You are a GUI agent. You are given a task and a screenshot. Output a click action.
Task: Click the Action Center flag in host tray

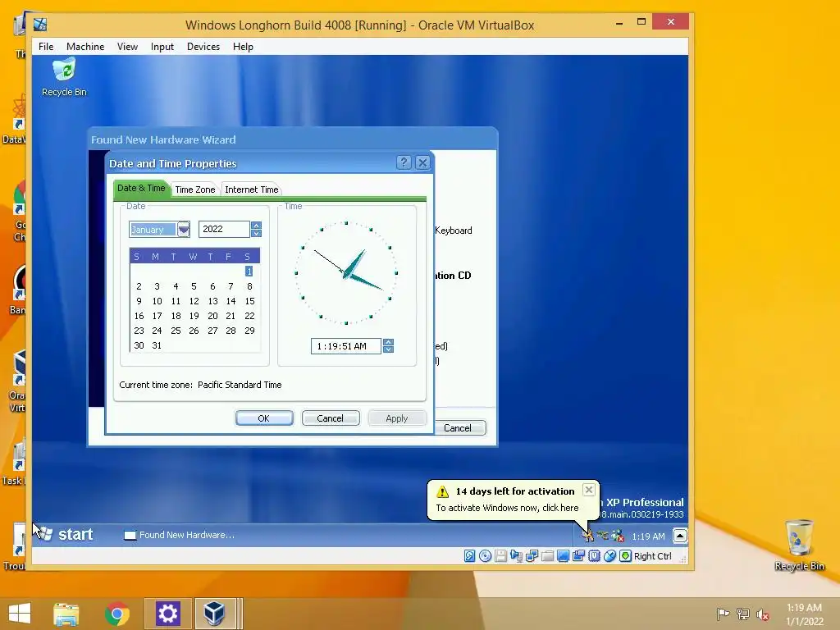(723, 614)
